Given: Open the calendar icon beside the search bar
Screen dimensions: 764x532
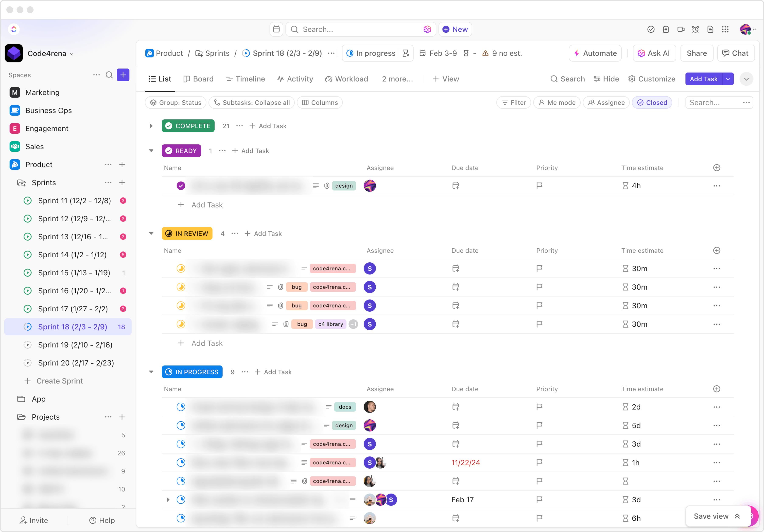Looking at the screenshot, I should [x=276, y=29].
